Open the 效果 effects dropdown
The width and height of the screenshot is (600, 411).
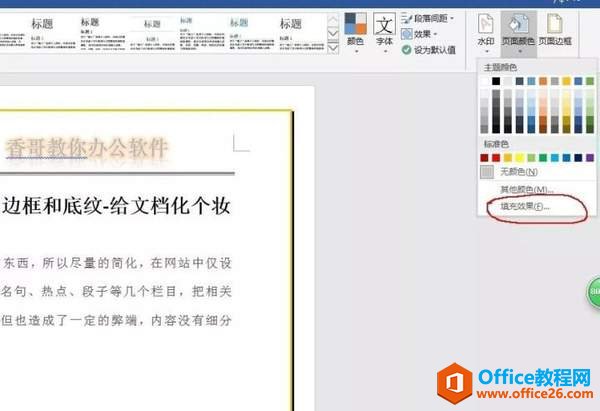(x=419, y=34)
